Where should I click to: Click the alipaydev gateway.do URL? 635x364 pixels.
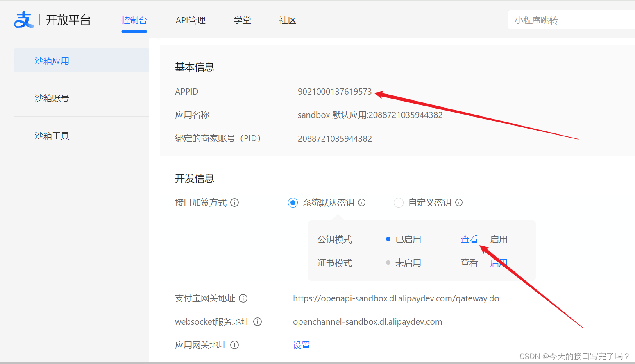tap(396, 298)
